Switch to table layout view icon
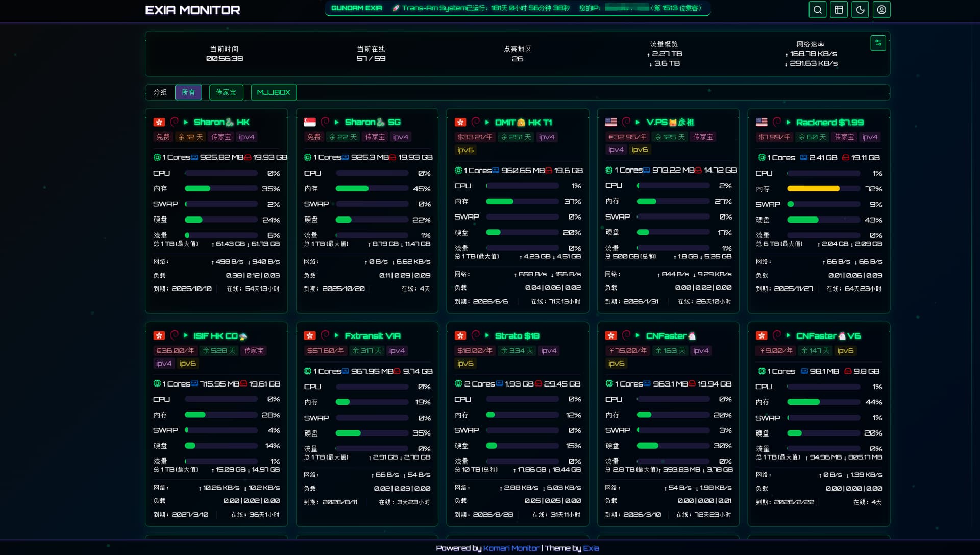Image resolution: width=980 pixels, height=555 pixels. pyautogui.click(x=839, y=10)
